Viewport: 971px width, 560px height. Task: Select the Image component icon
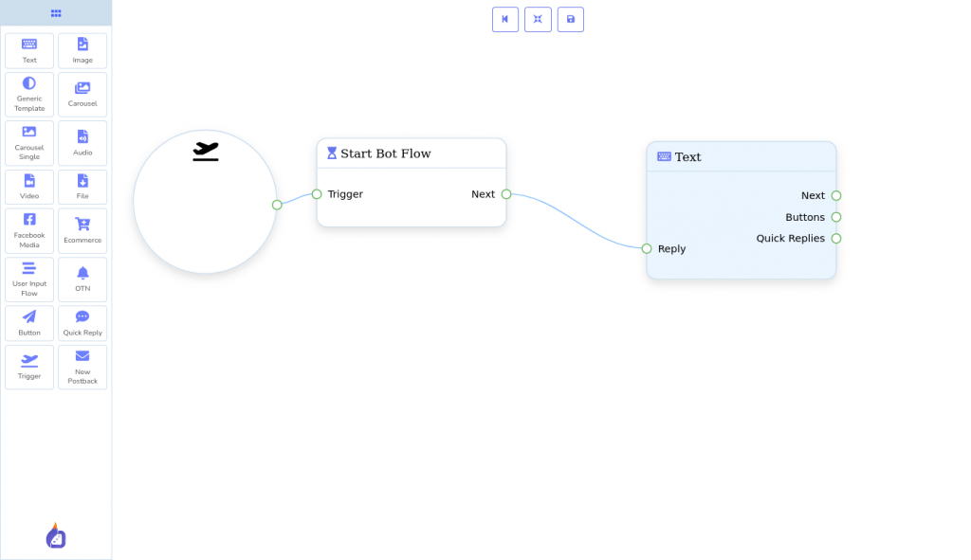[x=82, y=50]
